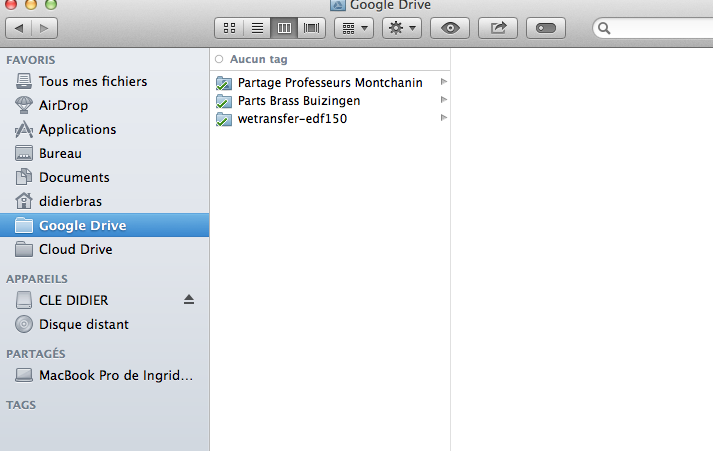The width and height of the screenshot is (713, 451).
Task: Click the PARTAGÉS section header
Action: click(35, 353)
